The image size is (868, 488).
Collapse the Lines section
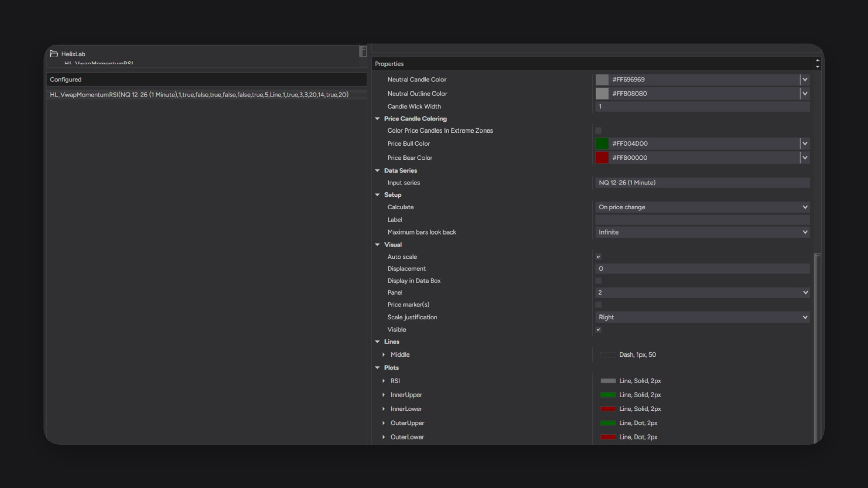pos(377,342)
